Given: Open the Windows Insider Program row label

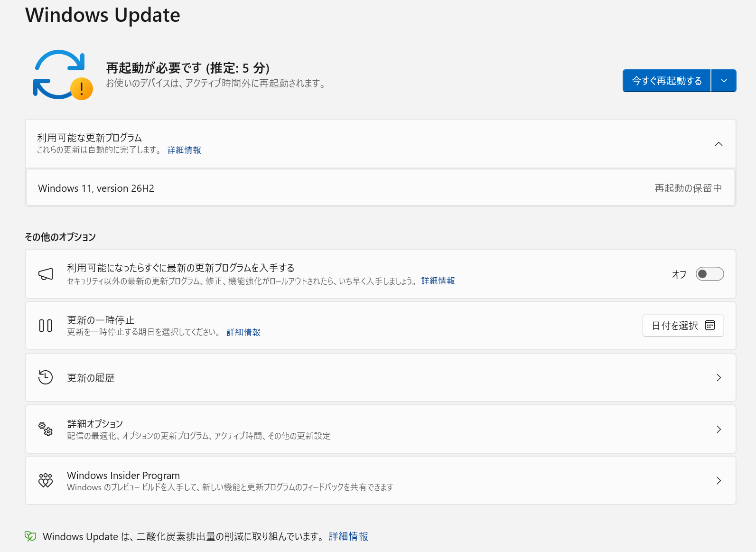Looking at the screenshot, I should pos(123,475).
